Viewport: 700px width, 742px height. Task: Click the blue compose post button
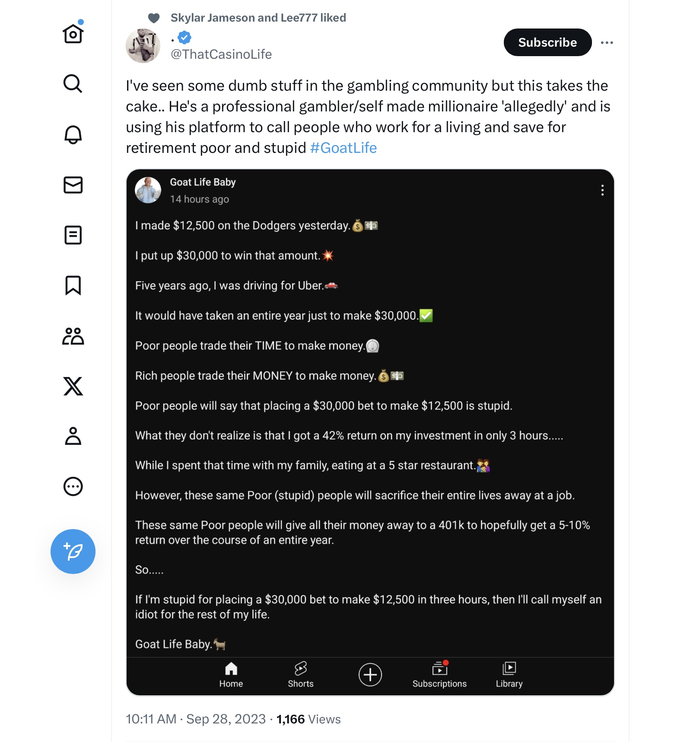73,552
